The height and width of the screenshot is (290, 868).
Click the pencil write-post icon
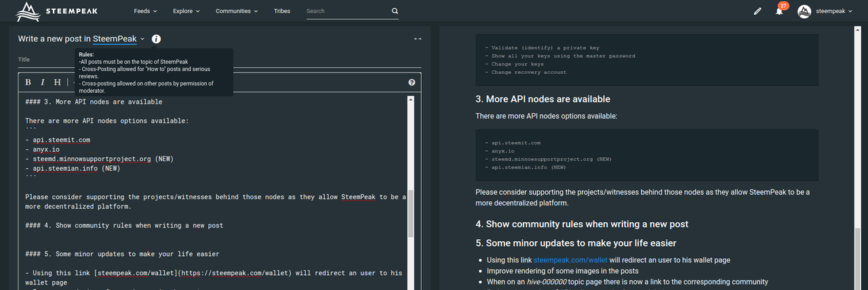[757, 11]
